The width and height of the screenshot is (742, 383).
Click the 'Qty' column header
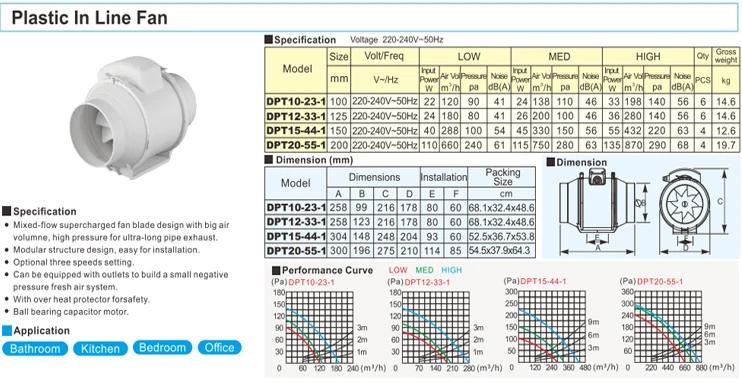point(703,56)
